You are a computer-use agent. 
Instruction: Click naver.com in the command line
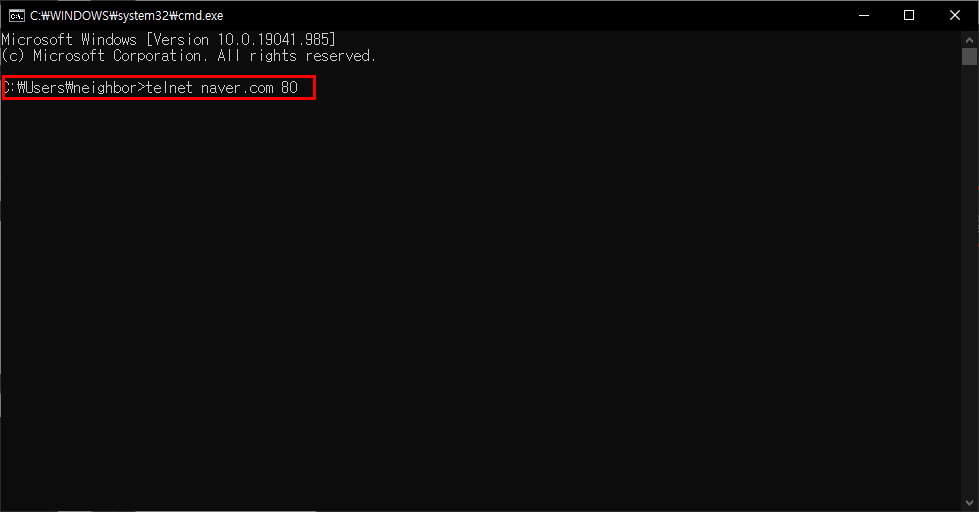[237, 88]
